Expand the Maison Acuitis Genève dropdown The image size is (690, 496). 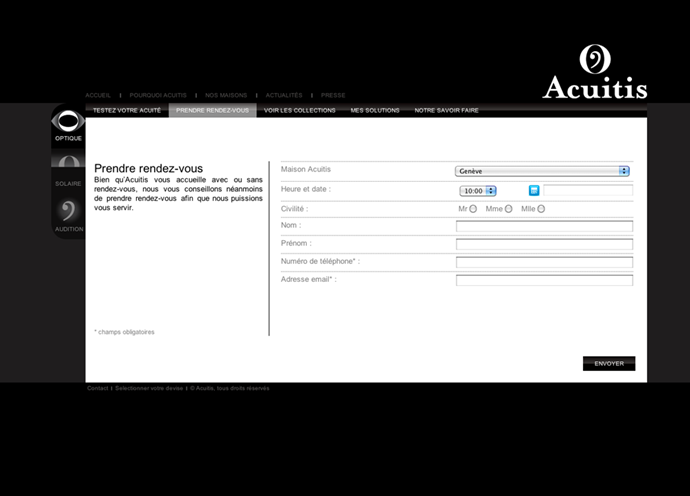542,171
